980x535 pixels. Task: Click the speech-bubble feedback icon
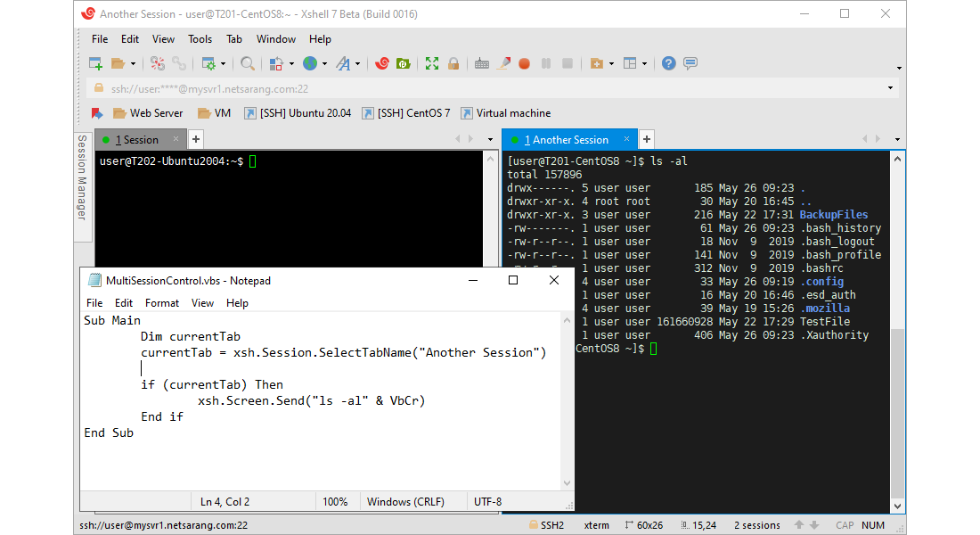click(690, 63)
